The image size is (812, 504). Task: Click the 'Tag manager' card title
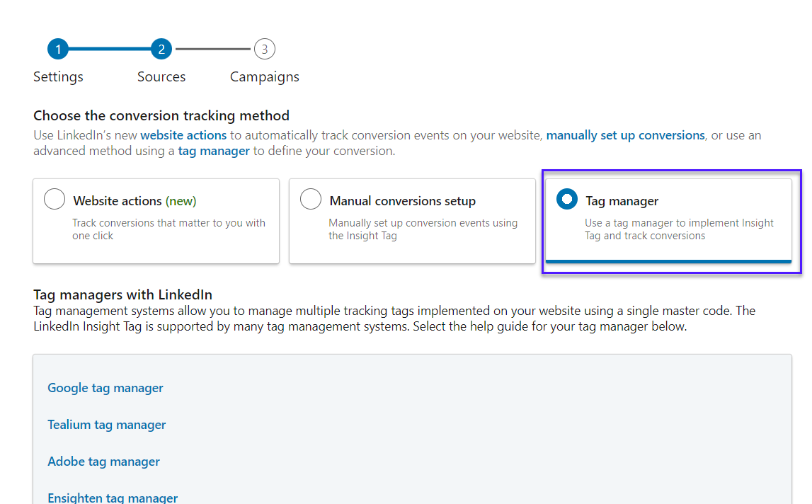[622, 201]
